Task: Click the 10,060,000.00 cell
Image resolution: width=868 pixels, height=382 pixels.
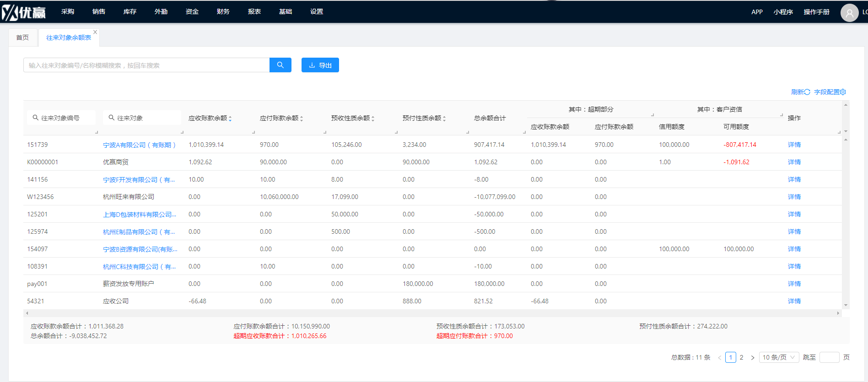Action: click(x=279, y=197)
